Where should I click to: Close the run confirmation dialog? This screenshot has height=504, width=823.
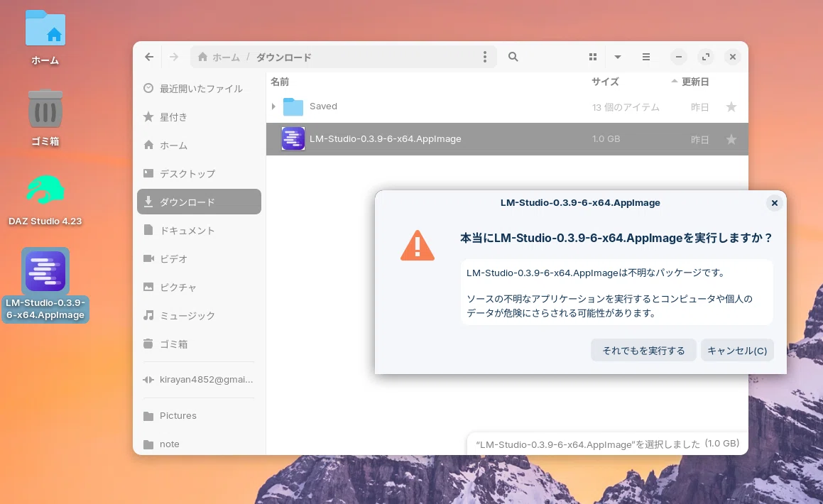[774, 203]
